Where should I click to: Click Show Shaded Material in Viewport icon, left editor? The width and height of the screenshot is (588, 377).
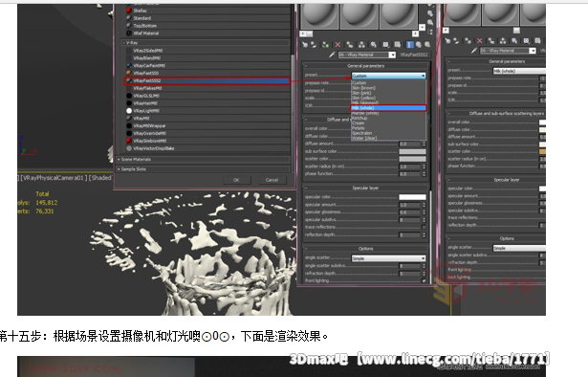pos(398,45)
